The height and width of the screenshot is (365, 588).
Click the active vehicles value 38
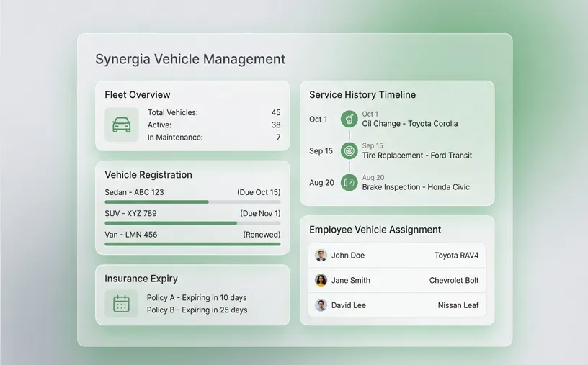[x=276, y=125]
